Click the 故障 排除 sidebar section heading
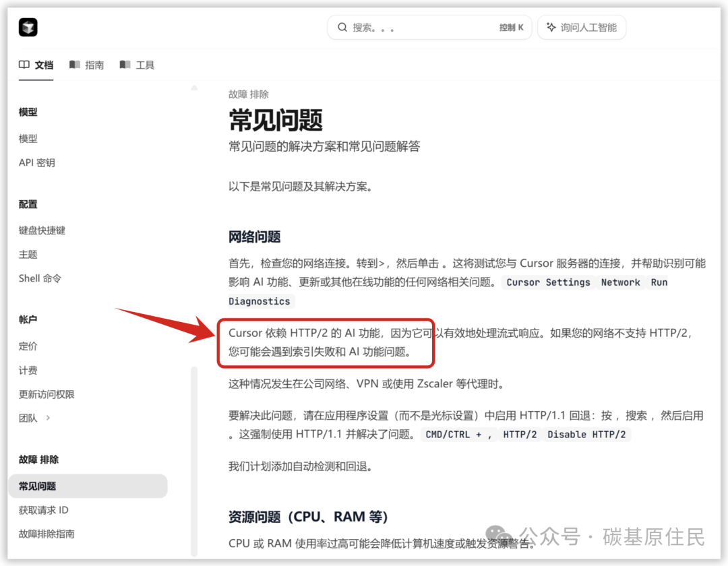728x566 pixels. tap(38, 460)
